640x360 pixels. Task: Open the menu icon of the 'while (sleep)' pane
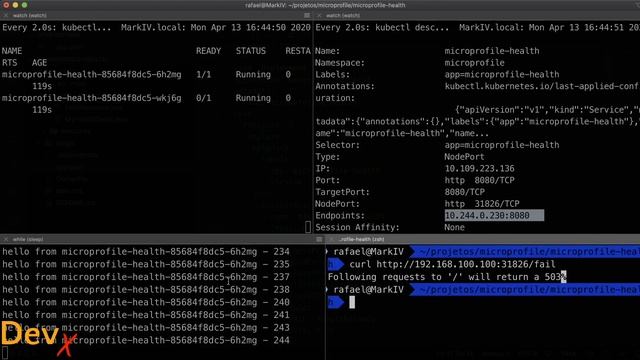click(319, 239)
